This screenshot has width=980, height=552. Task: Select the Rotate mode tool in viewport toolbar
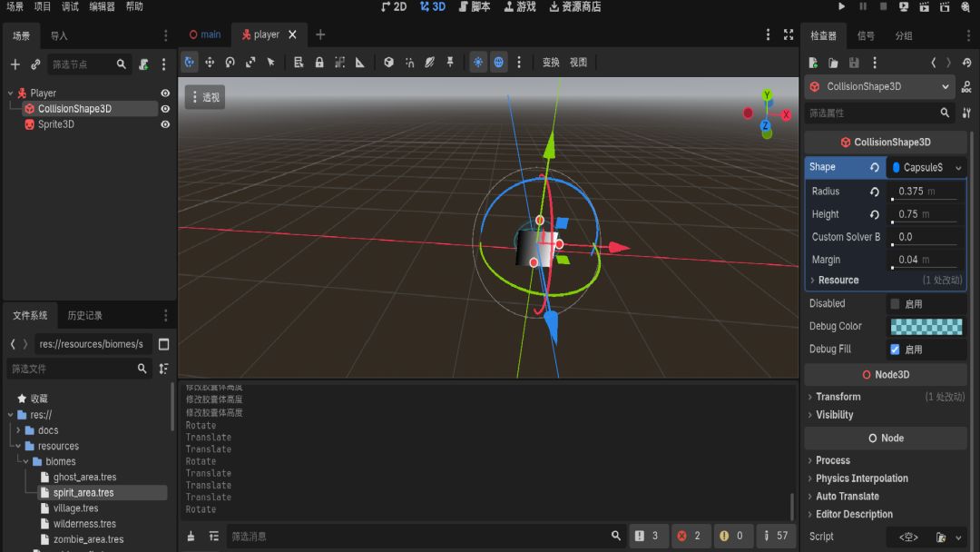point(230,63)
